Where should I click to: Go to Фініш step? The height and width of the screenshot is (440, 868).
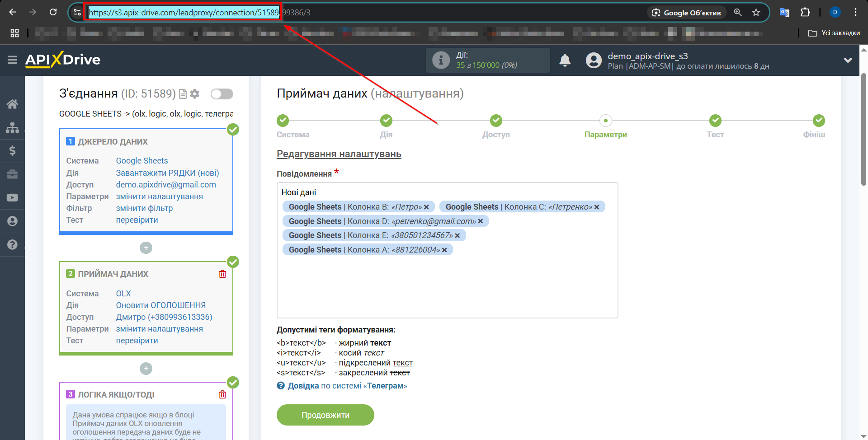819,121
